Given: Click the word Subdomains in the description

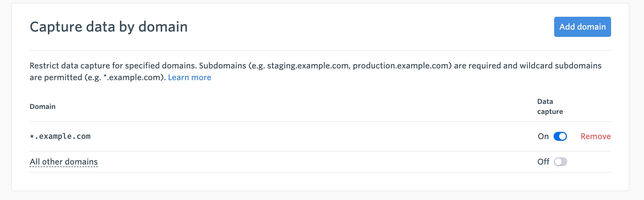Looking at the screenshot, I should (x=222, y=66).
